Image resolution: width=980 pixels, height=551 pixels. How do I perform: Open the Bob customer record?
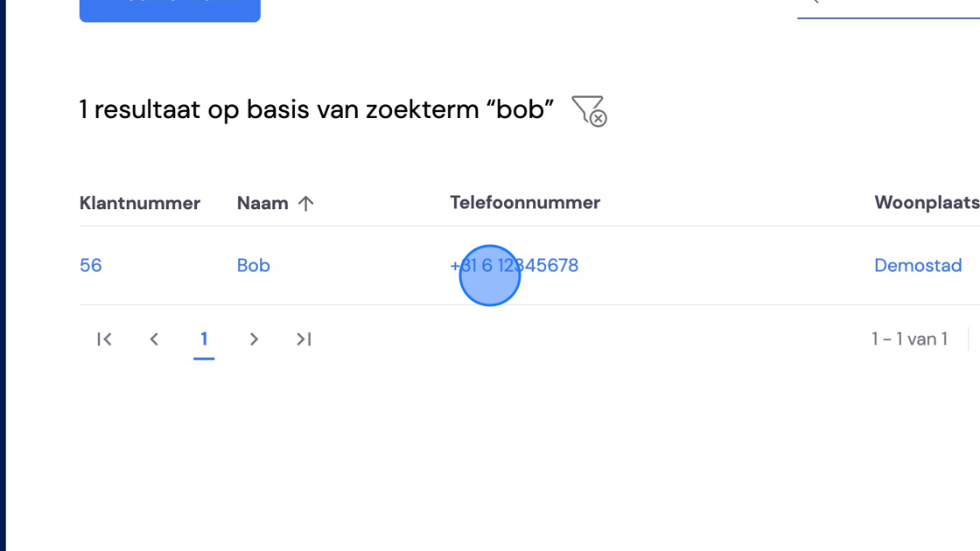(254, 266)
